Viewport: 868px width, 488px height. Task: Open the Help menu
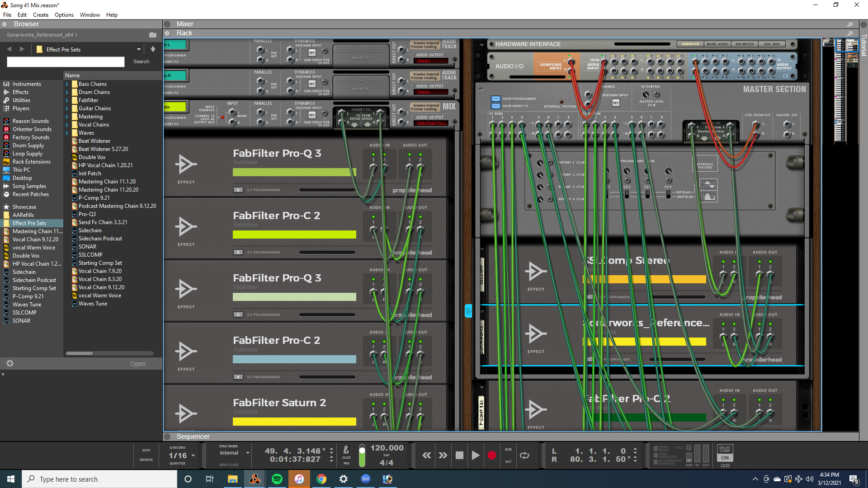pos(112,15)
